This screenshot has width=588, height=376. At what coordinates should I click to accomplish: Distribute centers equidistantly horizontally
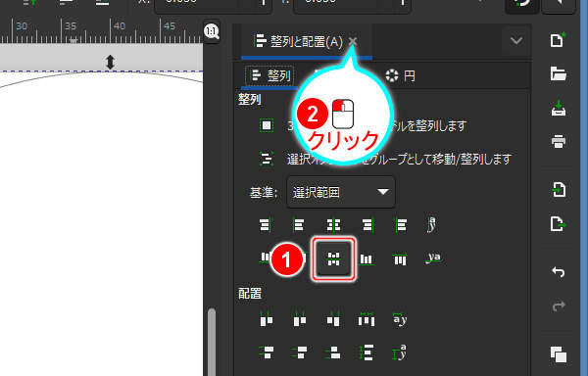click(300, 319)
